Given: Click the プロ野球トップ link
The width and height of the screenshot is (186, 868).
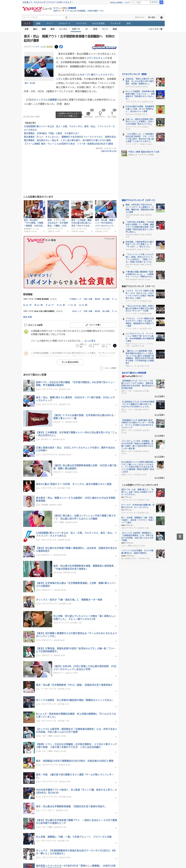Looking at the screenshot, I should pos(75,299).
